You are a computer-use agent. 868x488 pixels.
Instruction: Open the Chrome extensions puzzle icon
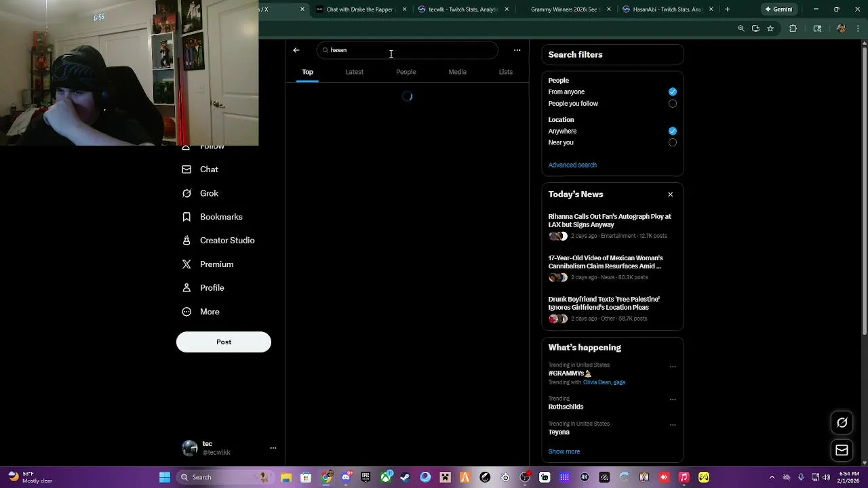click(x=793, y=28)
